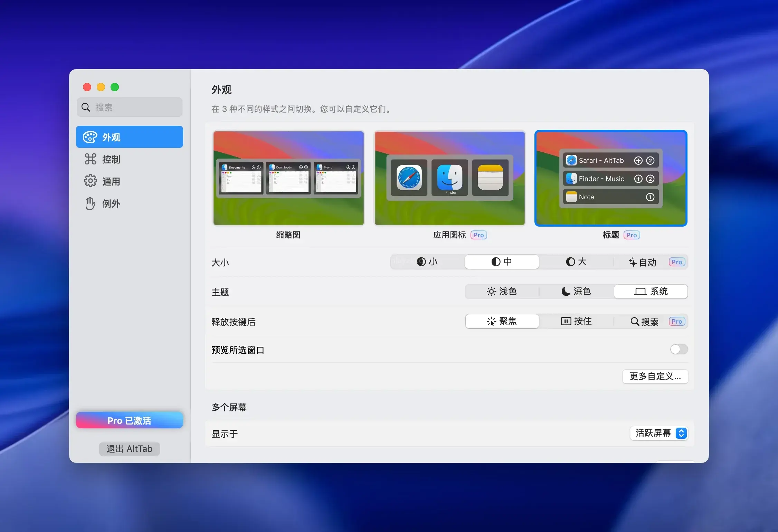Click the Pro badge in the 大小 row
The image size is (778, 532).
(677, 262)
